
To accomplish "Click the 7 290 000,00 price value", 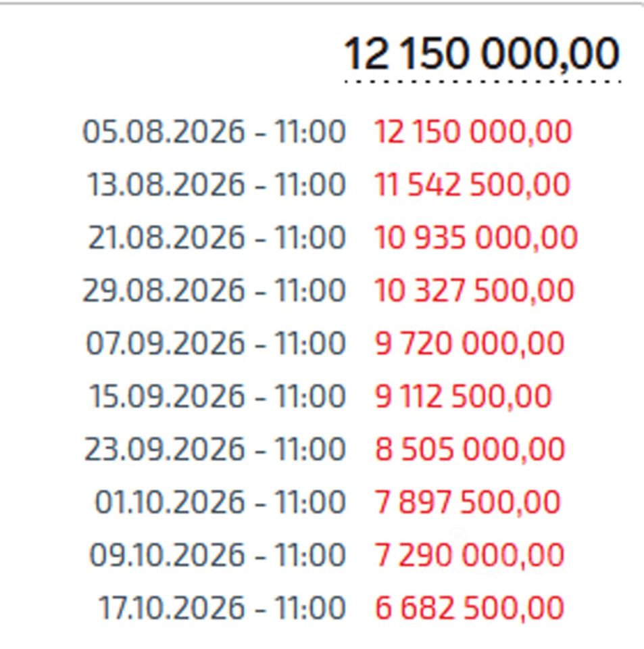I will 469,555.
